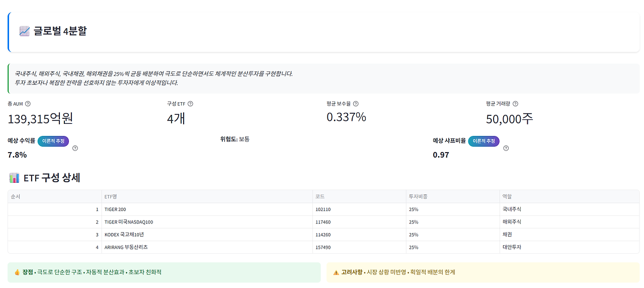Click the 139,315억원 AUM value
This screenshot has width=644, height=288.
[41, 119]
